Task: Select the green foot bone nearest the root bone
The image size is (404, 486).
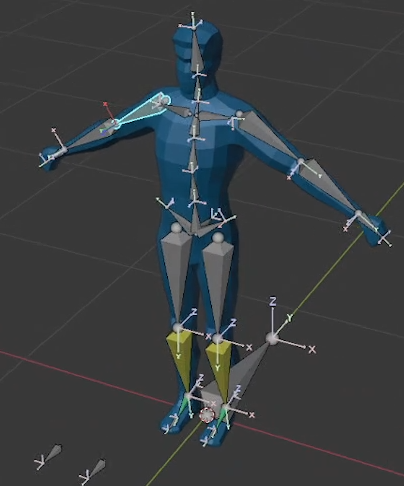Action: click(222, 417)
